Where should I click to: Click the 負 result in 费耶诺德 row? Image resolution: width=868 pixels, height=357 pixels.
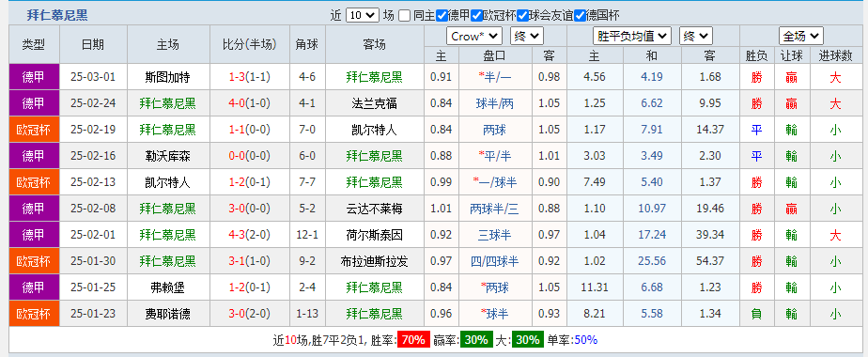pos(757,314)
